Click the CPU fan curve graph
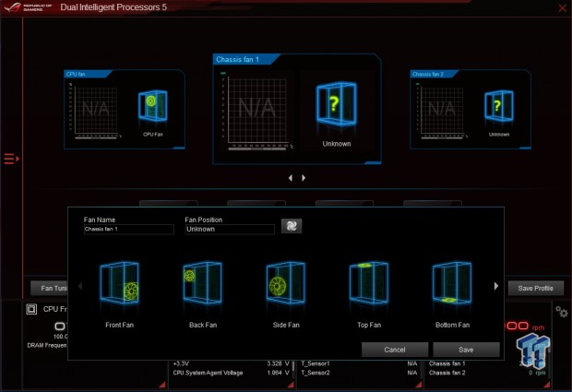572x392 pixels. click(96, 110)
